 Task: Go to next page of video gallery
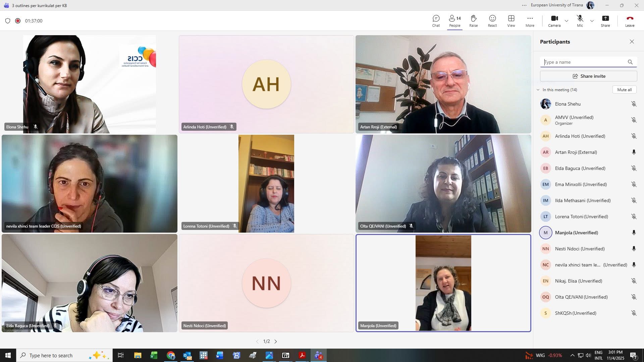coord(276,342)
